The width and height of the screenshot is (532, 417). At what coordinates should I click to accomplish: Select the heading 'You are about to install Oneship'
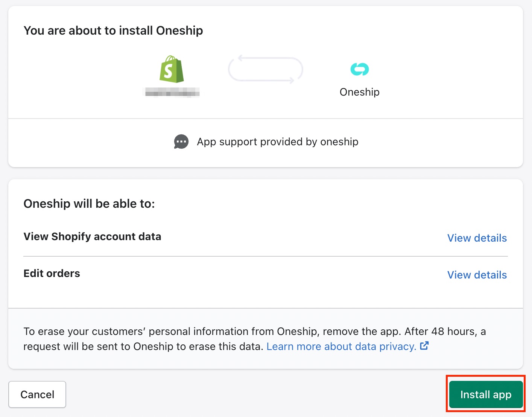pos(113,30)
